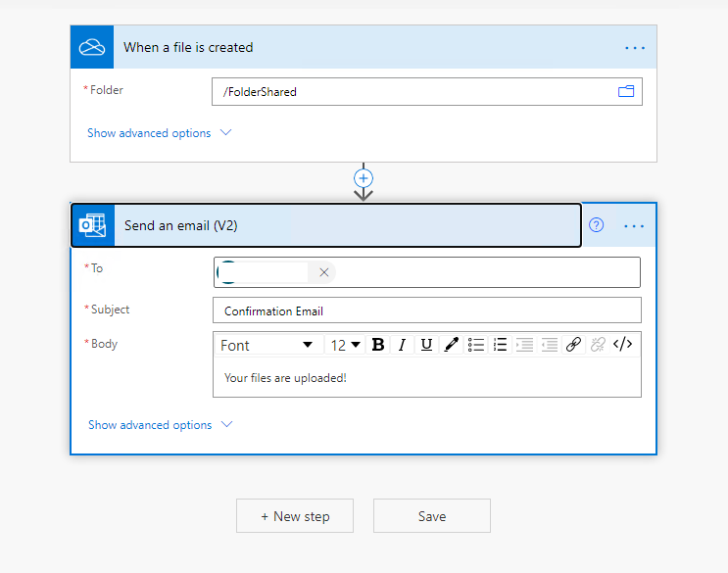The height and width of the screenshot is (573, 728).
Task: Click the Outlook action icon
Action: pyautogui.click(x=93, y=225)
